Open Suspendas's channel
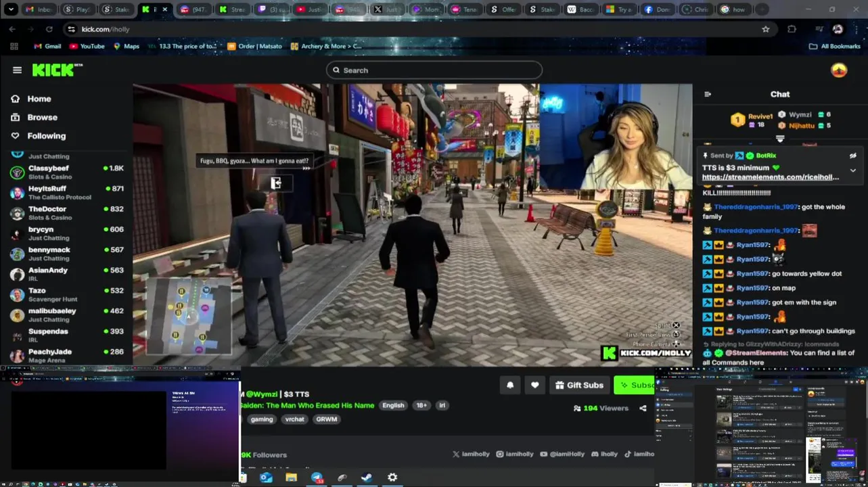 (66, 335)
